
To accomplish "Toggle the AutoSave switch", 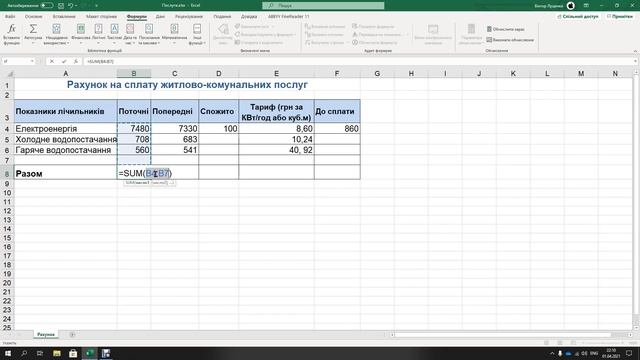I will pyautogui.click(x=47, y=6).
